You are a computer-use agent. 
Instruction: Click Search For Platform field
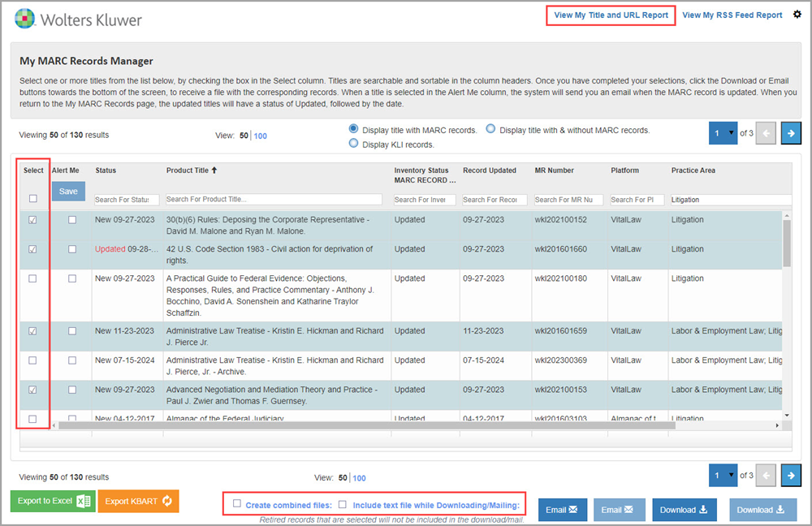click(637, 200)
